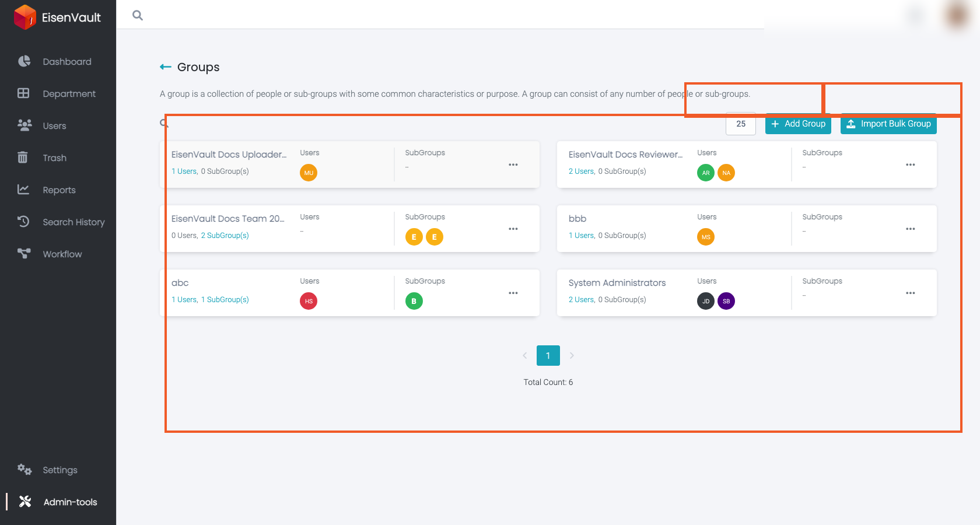Viewport: 980px width, 525px height.
Task: Click the Settings gears icon
Action: [x=24, y=469]
